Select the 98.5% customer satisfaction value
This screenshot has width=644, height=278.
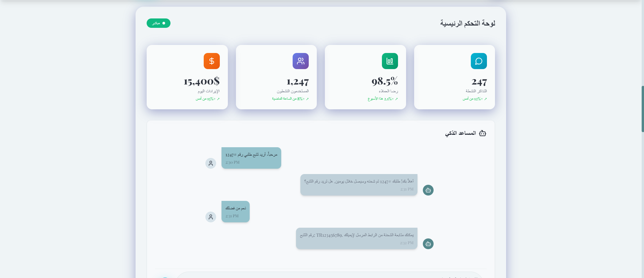tap(385, 81)
